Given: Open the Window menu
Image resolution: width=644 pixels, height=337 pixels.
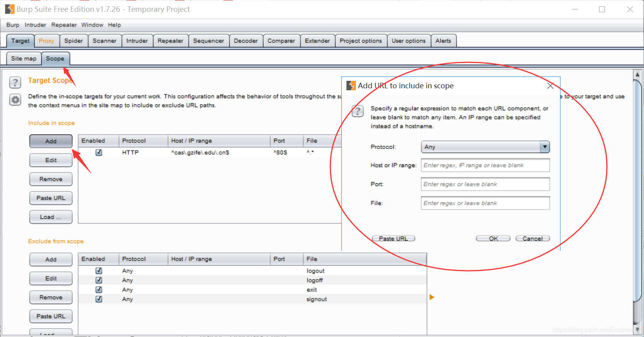Looking at the screenshot, I should 92,25.
